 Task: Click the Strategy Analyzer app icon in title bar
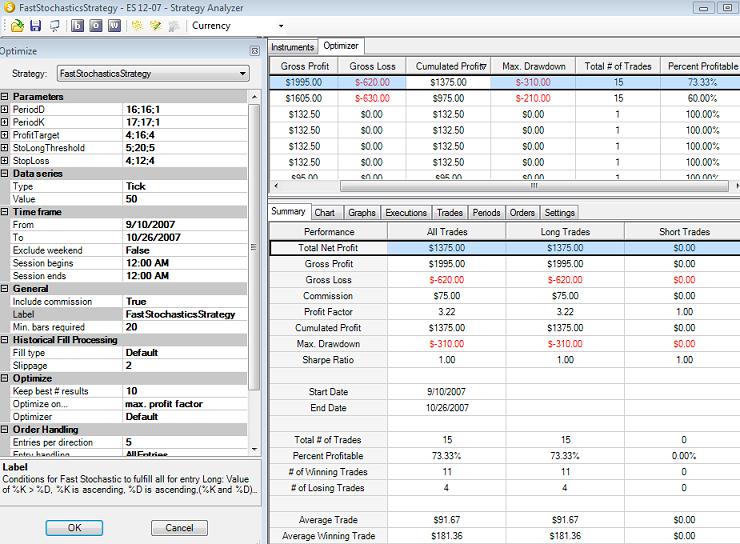[x=9, y=7]
